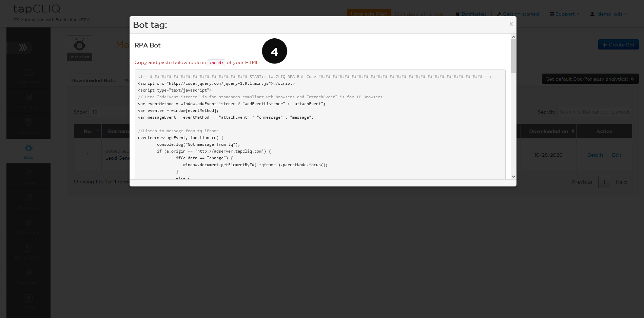Click Set default Bot button

(x=590, y=79)
